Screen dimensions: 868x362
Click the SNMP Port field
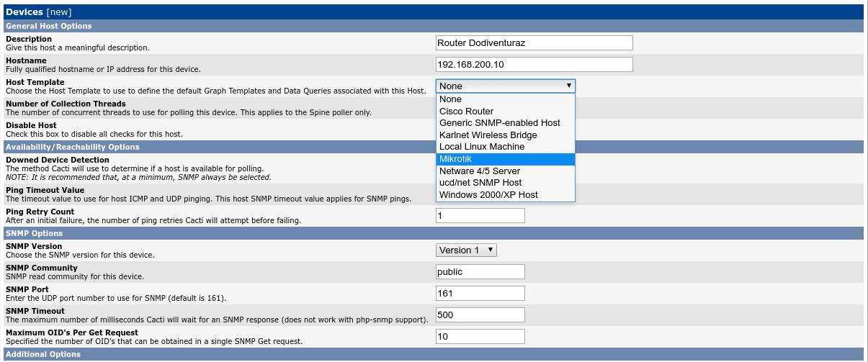[x=480, y=294]
